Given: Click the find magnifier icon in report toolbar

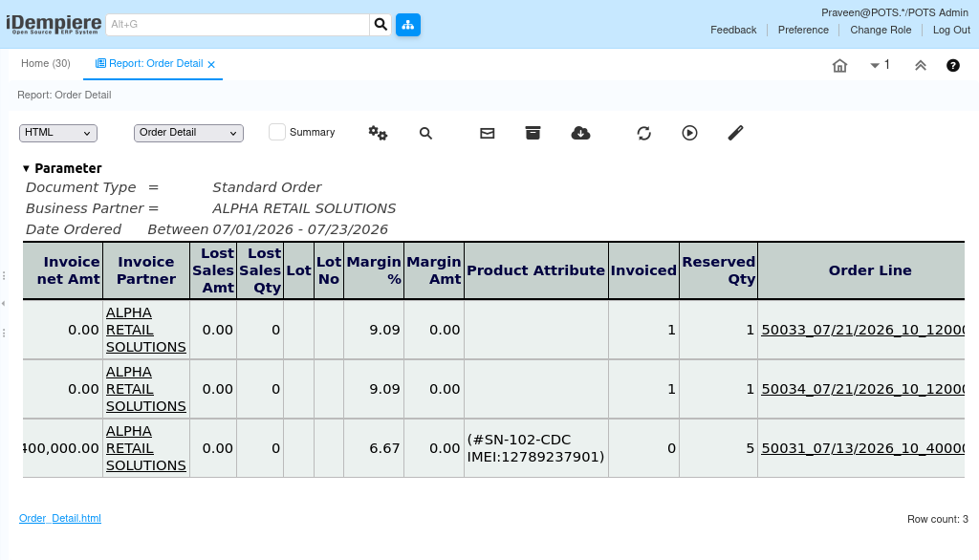Looking at the screenshot, I should click(x=425, y=133).
